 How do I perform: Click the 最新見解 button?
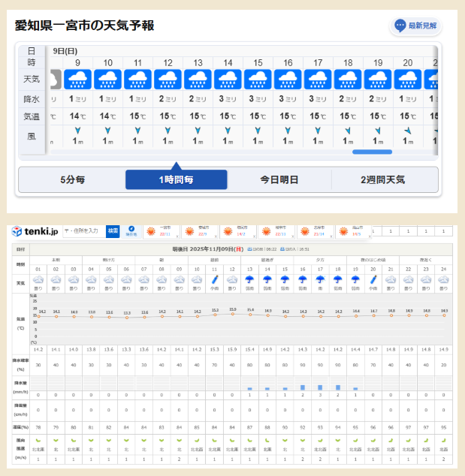point(415,26)
